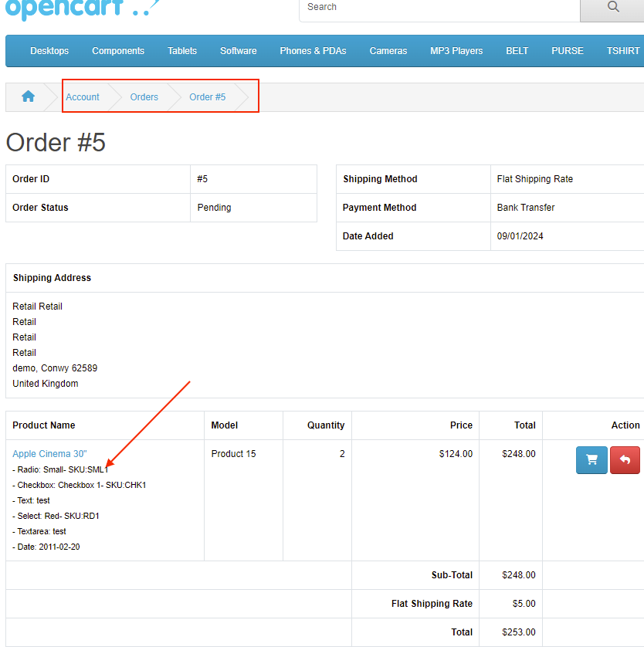644x647 pixels.
Task: Click the Bank Transfer payment value
Action: (526, 208)
